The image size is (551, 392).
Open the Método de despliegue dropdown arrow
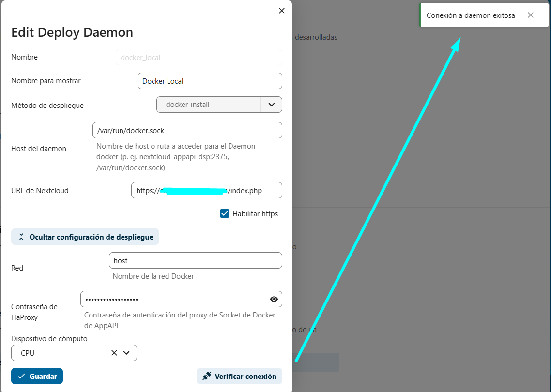point(271,105)
